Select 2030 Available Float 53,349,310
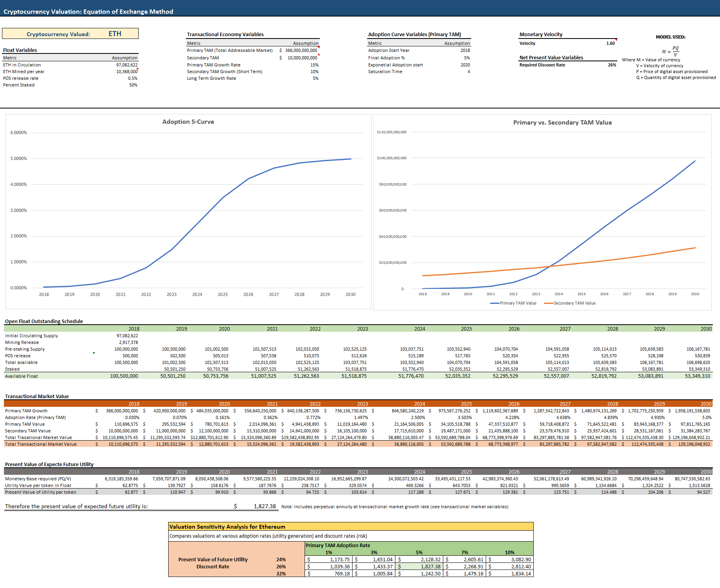Viewport: 720px width, 588px height. (698, 376)
